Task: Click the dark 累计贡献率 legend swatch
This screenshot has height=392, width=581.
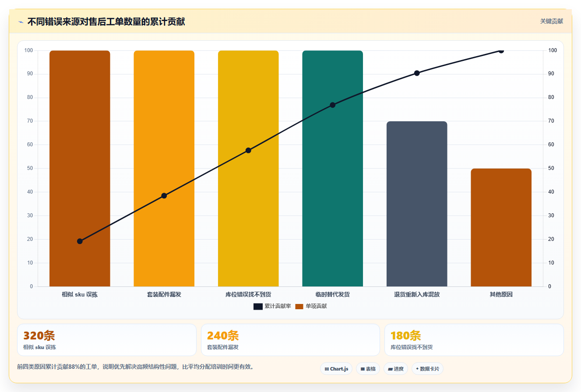Action: click(x=258, y=307)
